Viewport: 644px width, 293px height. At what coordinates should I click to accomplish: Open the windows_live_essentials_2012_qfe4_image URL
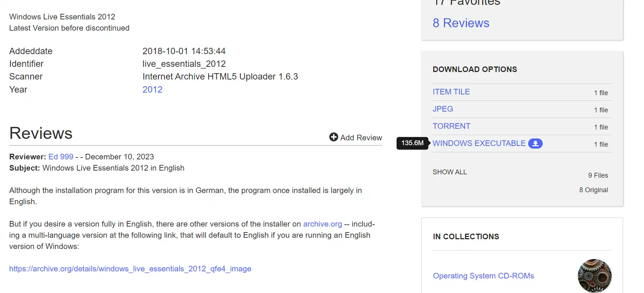pos(130,269)
